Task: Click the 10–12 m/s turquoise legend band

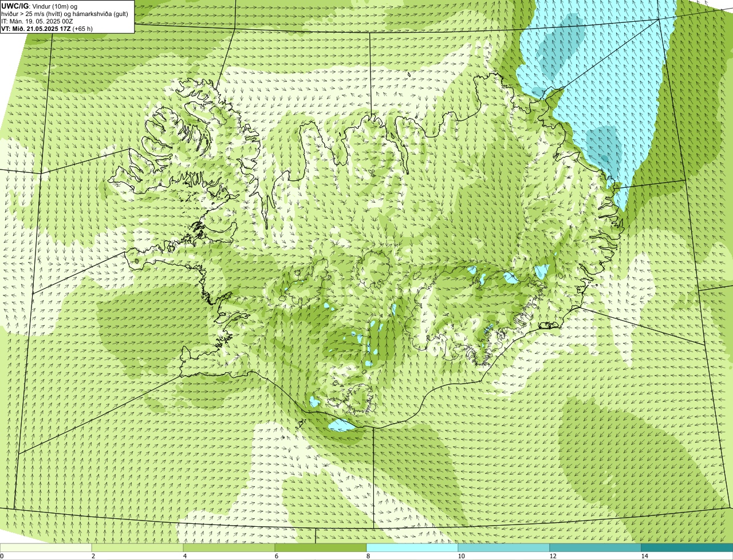Action: pos(504,547)
